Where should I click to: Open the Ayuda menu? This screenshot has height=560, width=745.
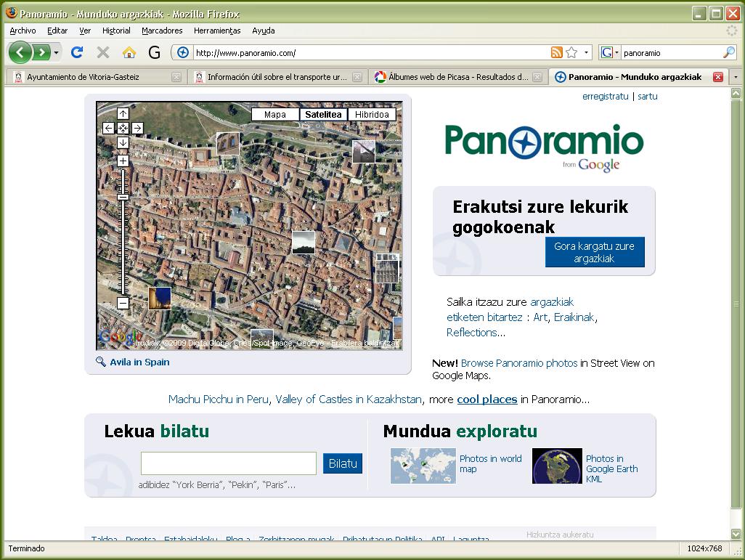click(x=264, y=31)
